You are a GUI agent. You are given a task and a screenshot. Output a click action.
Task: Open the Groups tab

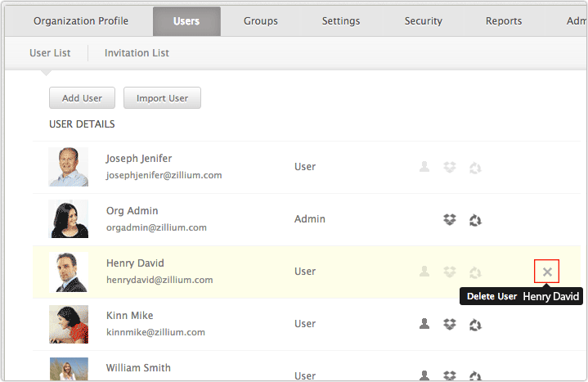tap(261, 21)
